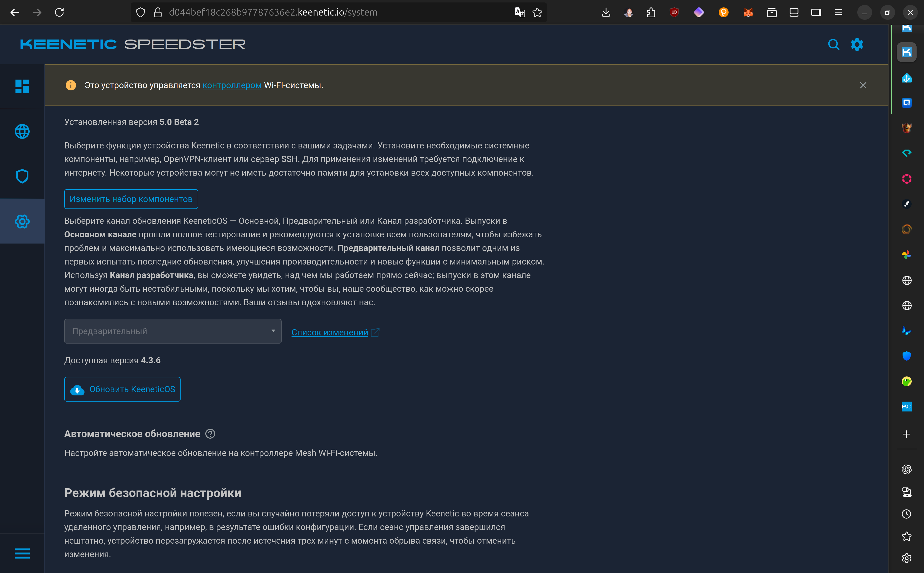
Task: Open the uBlock Origin extension icon
Action: (674, 13)
